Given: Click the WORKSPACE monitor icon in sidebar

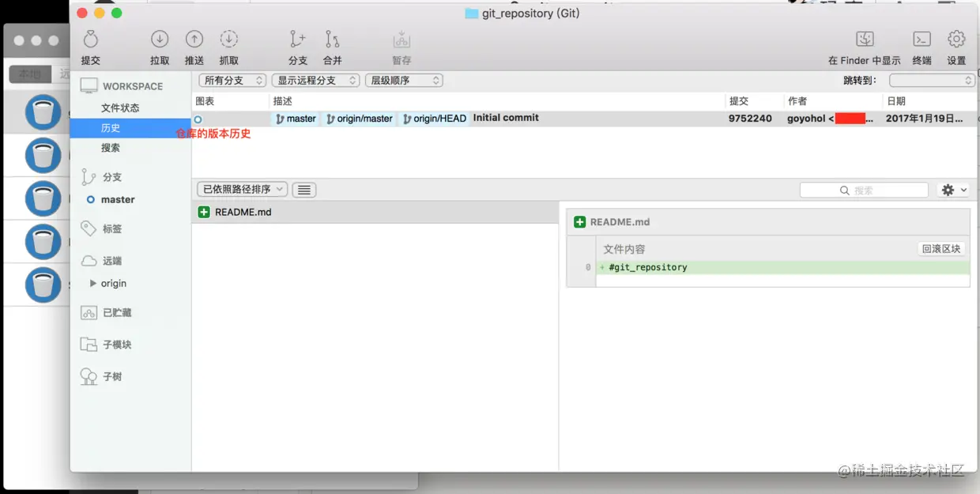Looking at the screenshot, I should pyautogui.click(x=89, y=86).
